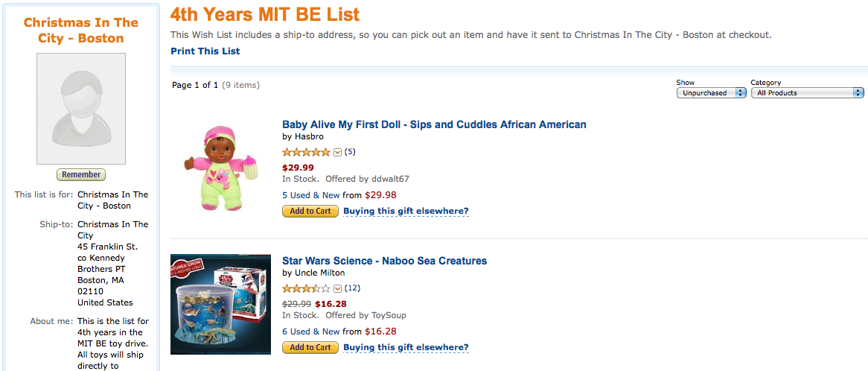The height and width of the screenshot is (371, 868).
Task: Open the Show Unpurchased dropdown
Action: pos(711,93)
